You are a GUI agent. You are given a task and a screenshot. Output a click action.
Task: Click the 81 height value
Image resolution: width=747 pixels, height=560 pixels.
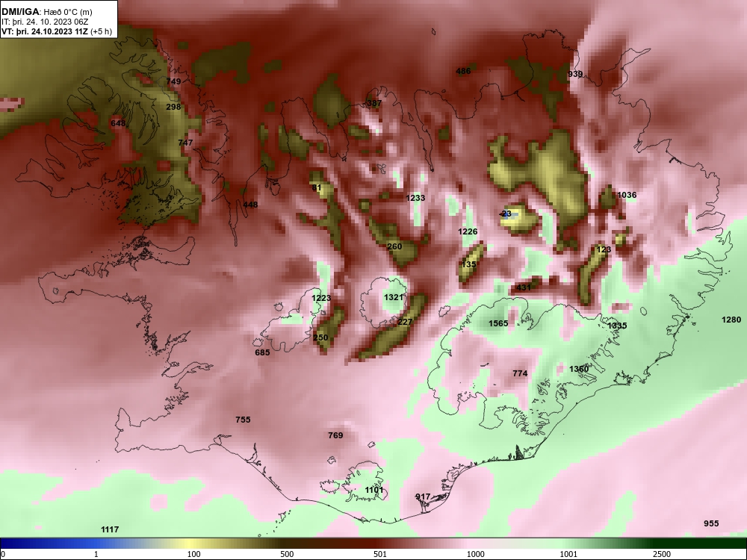coord(317,187)
